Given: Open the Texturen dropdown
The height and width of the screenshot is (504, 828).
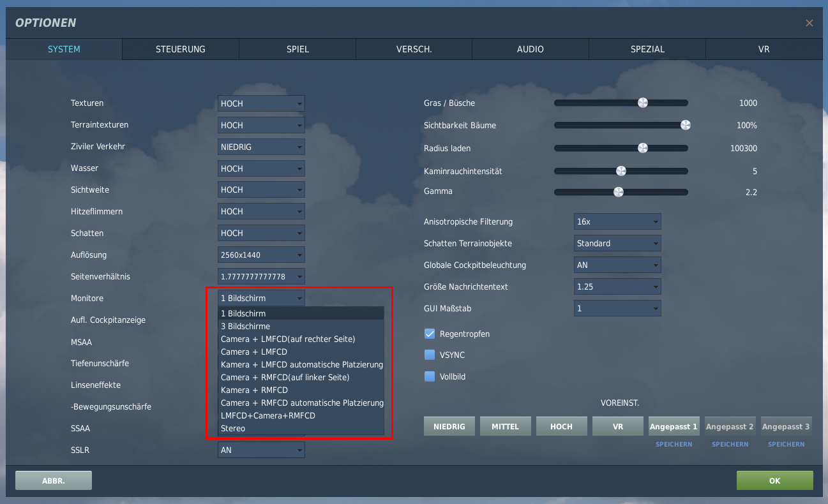Looking at the screenshot, I should [261, 103].
